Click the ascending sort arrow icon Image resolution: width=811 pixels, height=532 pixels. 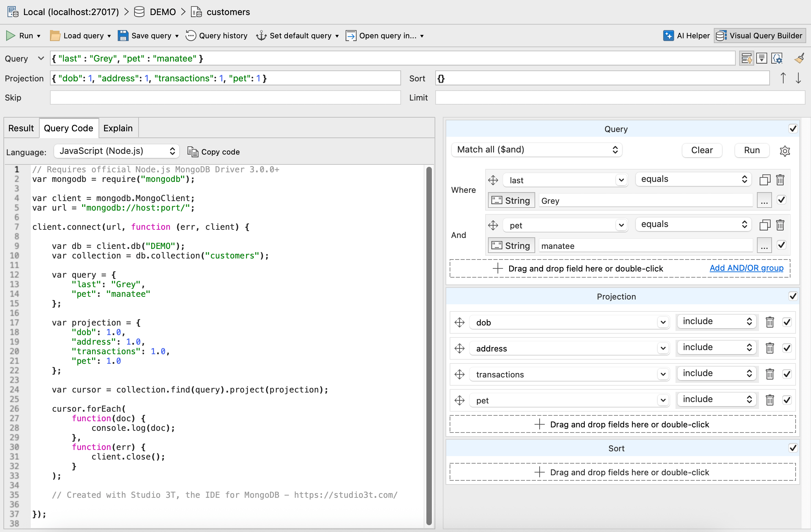point(783,78)
